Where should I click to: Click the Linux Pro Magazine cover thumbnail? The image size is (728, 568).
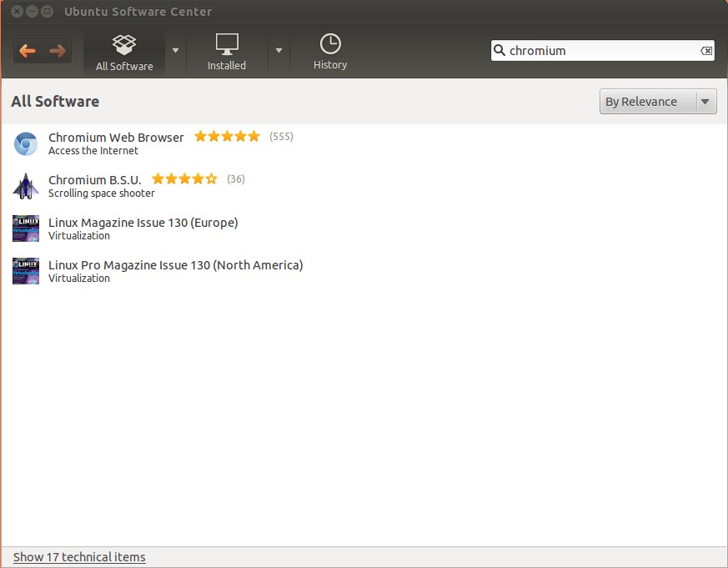pyautogui.click(x=26, y=271)
